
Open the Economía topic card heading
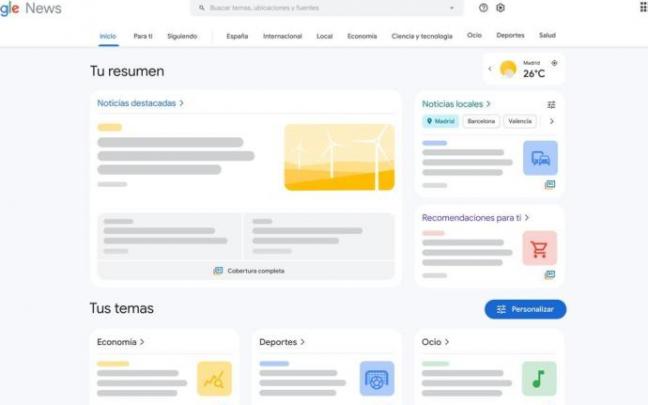[x=121, y=342]
